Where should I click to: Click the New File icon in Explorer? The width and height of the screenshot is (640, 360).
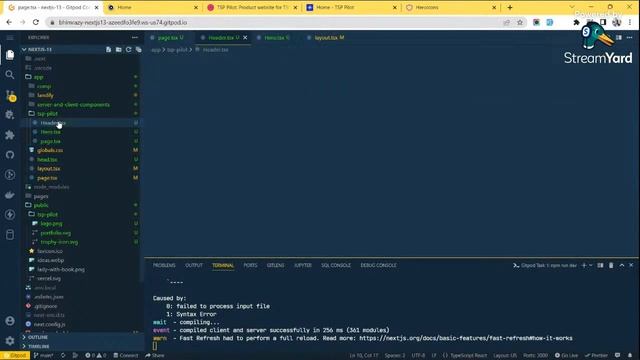coord(108,49)
